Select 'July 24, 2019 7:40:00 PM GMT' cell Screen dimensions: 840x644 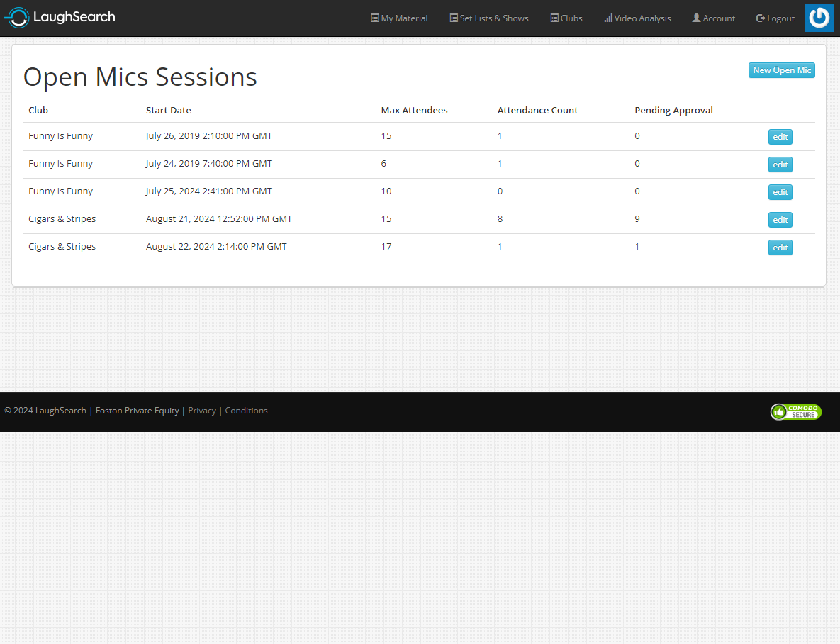[209, 164]
